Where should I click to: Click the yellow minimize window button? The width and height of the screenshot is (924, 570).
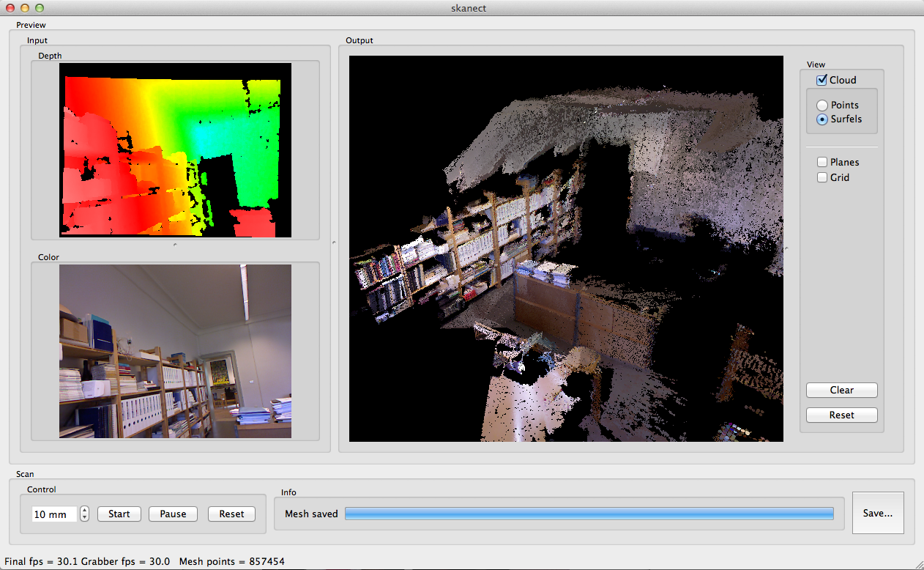[25, 7]
